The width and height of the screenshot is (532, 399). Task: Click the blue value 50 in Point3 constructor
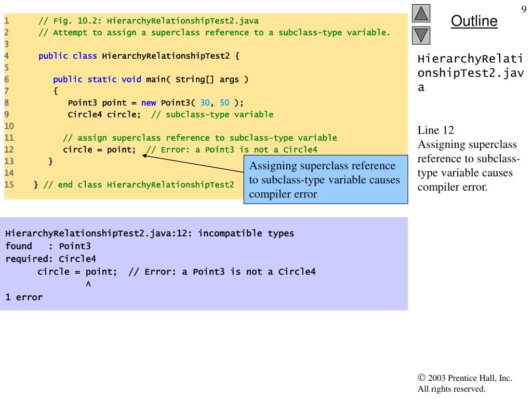[x=225, y=102]
